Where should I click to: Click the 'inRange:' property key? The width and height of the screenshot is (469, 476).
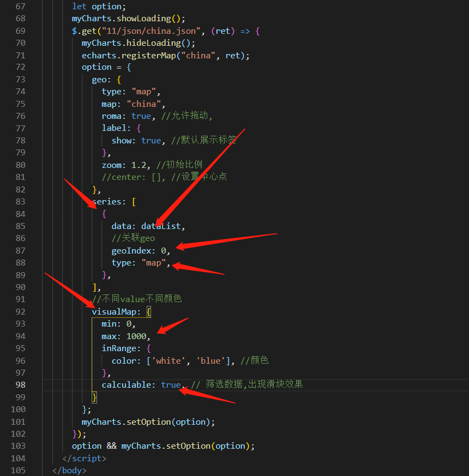121,348
